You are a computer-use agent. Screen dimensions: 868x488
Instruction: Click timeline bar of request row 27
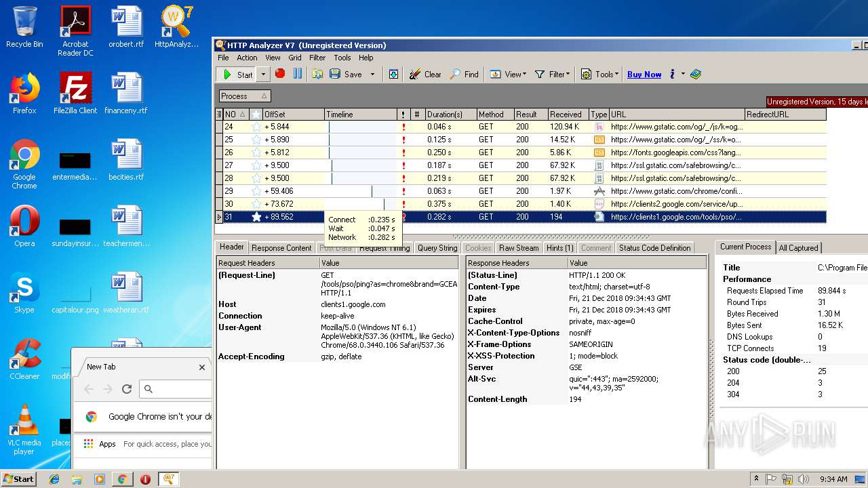tap(332, 165)
